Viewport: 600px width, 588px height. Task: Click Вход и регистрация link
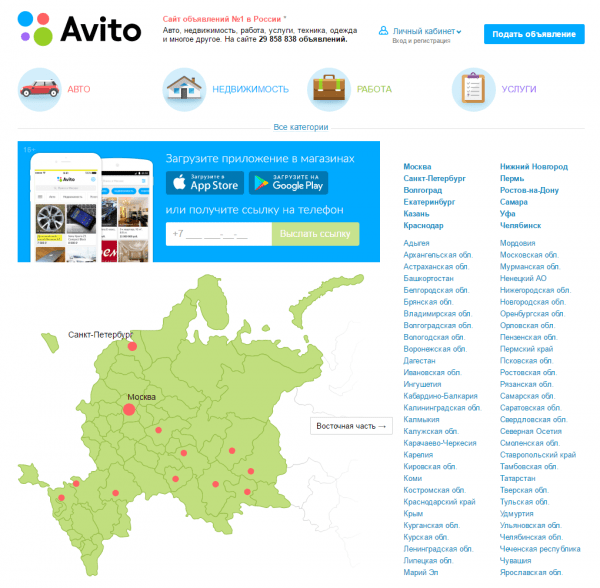pyautogui.click(x=421, y=41)
